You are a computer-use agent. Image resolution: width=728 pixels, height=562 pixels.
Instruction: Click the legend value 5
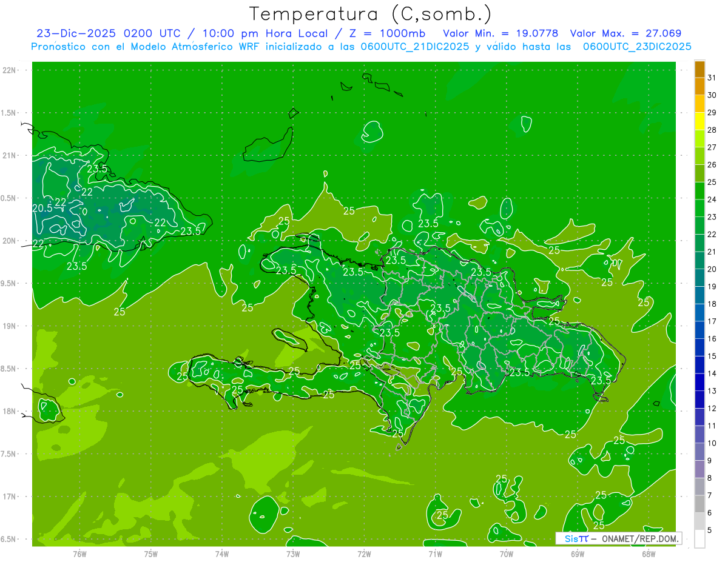(x=710, y=530)
